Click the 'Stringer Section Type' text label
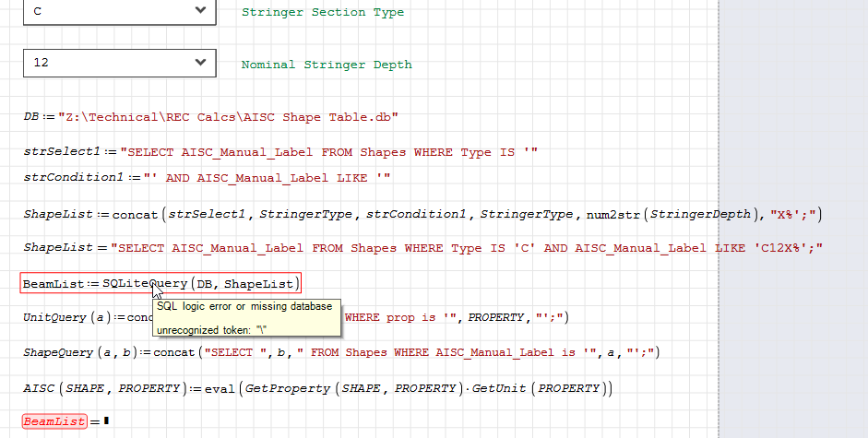The image size is (868, 438). (322, 12)
